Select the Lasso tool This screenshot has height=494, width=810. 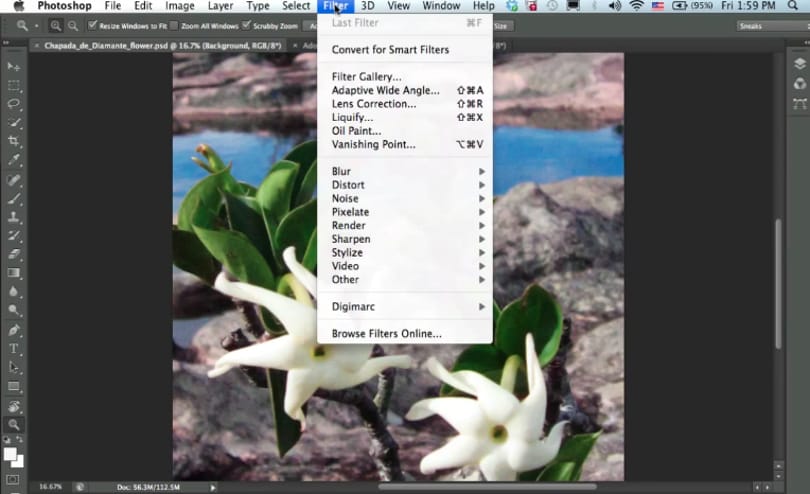point(13,103)
